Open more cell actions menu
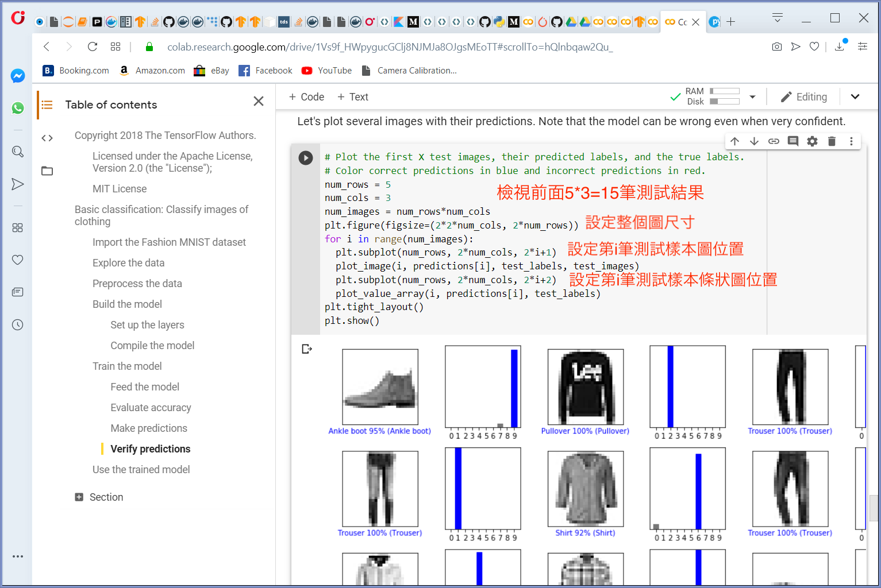Image resolution: width=881 pixels, height=588 pixels. click(x=851, y=141)
